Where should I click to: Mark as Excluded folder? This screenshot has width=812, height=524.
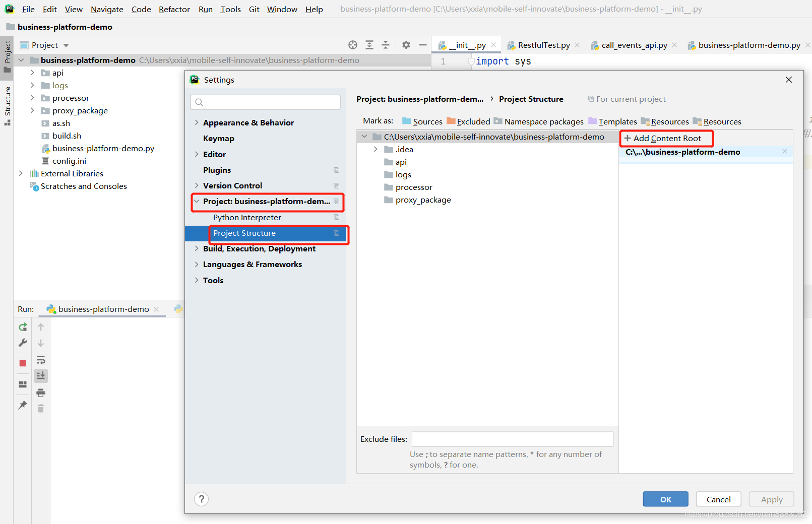click(x=468, y=121)
